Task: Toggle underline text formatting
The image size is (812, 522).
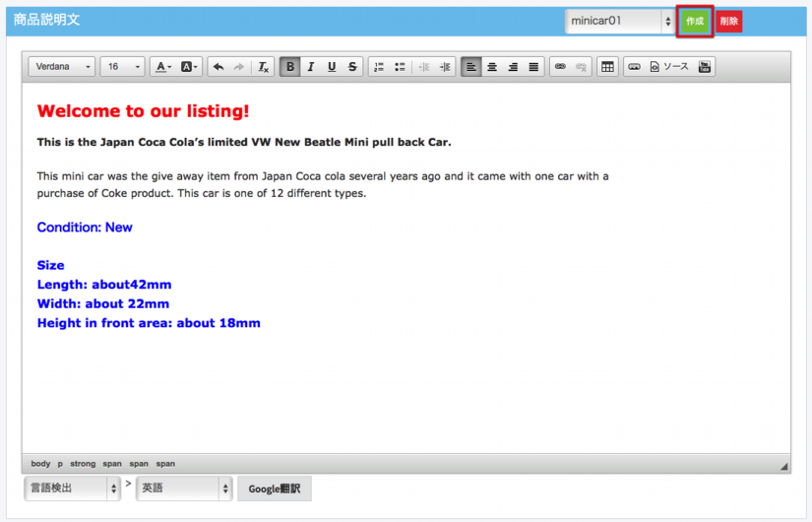Action: [332, 67]
